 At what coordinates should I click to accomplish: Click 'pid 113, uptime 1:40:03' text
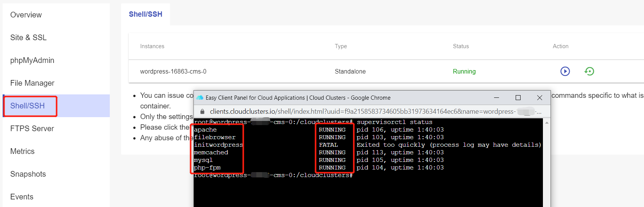pyautogui.click(x=400, y=152)
